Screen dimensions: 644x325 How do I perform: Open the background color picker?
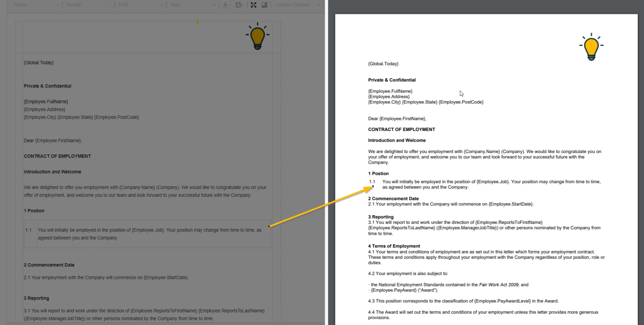coord(239,5)
